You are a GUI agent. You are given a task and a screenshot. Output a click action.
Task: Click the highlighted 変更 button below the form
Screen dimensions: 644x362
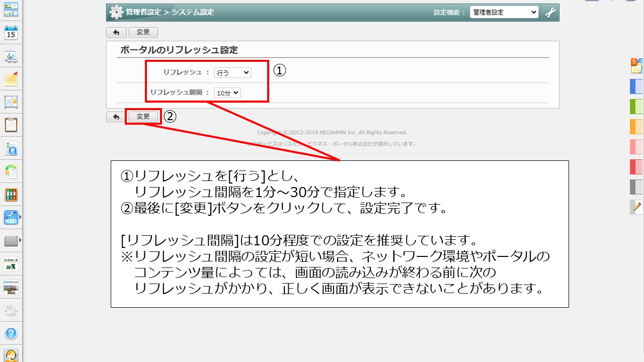click(x=143, y=116)
